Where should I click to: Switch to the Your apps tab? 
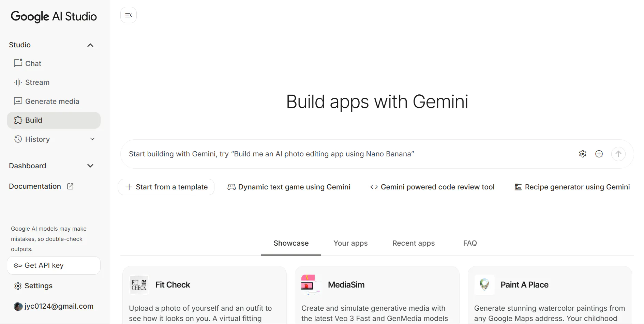click(x=350, y=243)
